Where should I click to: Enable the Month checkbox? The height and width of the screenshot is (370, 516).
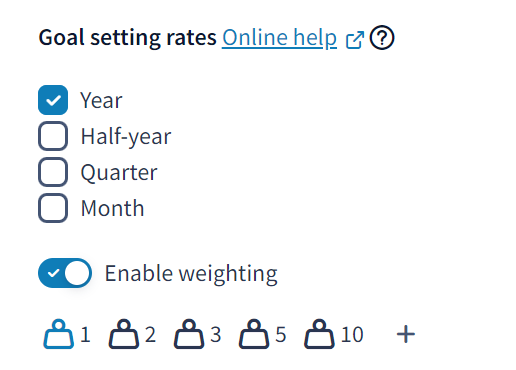[x=53, y=208]
